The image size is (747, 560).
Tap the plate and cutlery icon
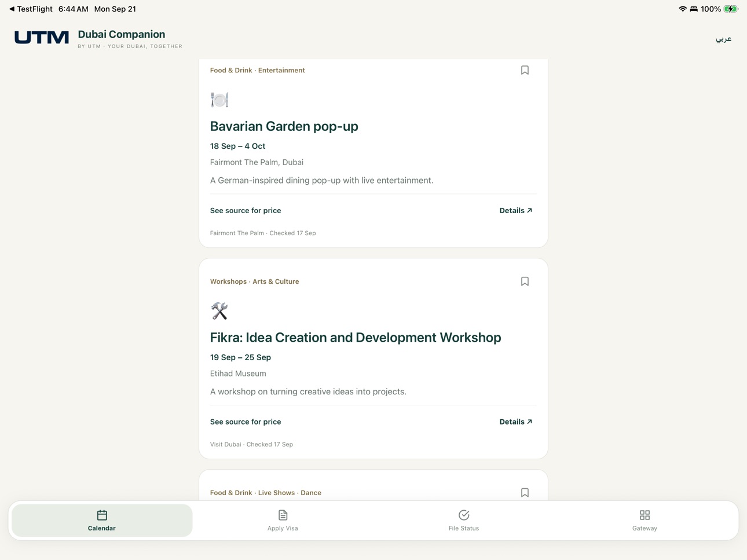tap(219, 100)
